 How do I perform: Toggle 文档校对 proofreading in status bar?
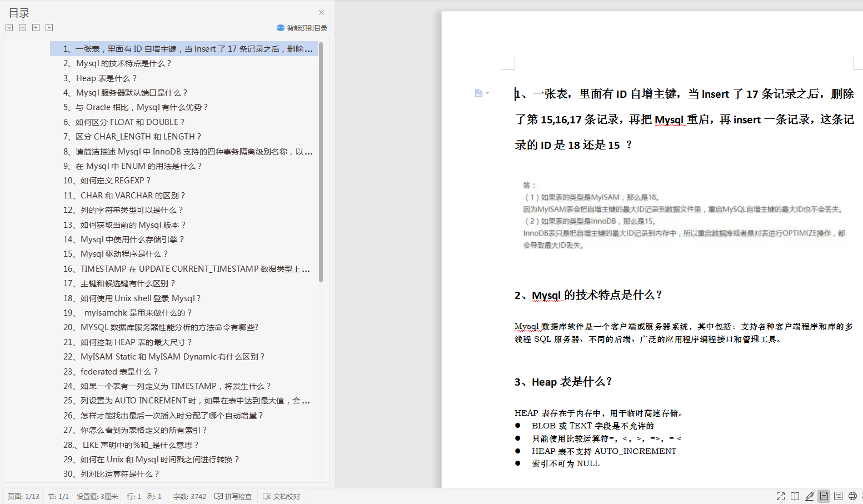click(x=282, y=496)
